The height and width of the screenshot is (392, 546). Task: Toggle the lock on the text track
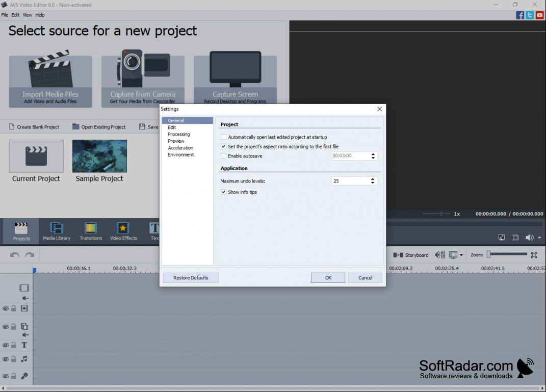click(x=14, y=345)
